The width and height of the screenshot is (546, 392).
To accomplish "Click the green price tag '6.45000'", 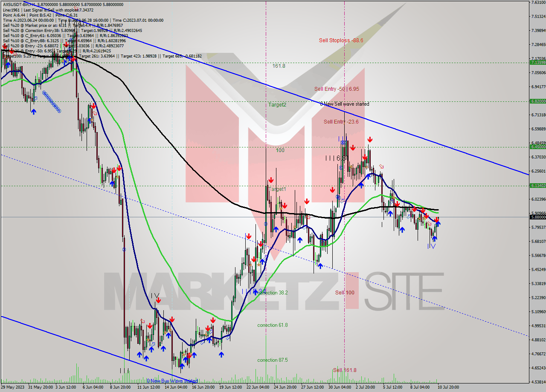I will point(537,147).
